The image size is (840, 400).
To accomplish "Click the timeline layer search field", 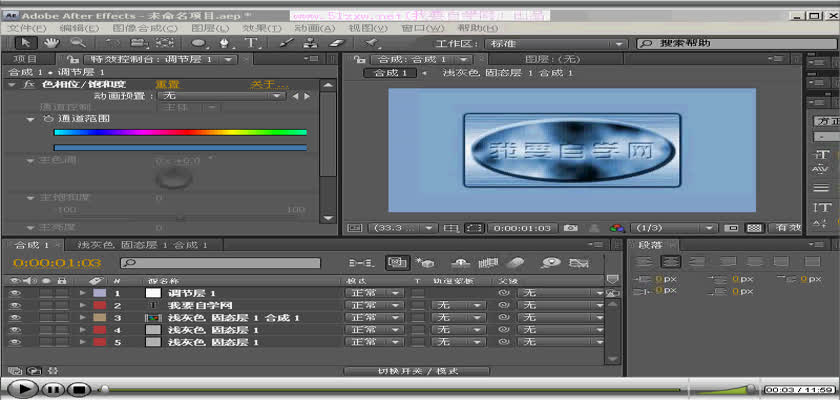I will coord(220,263).
